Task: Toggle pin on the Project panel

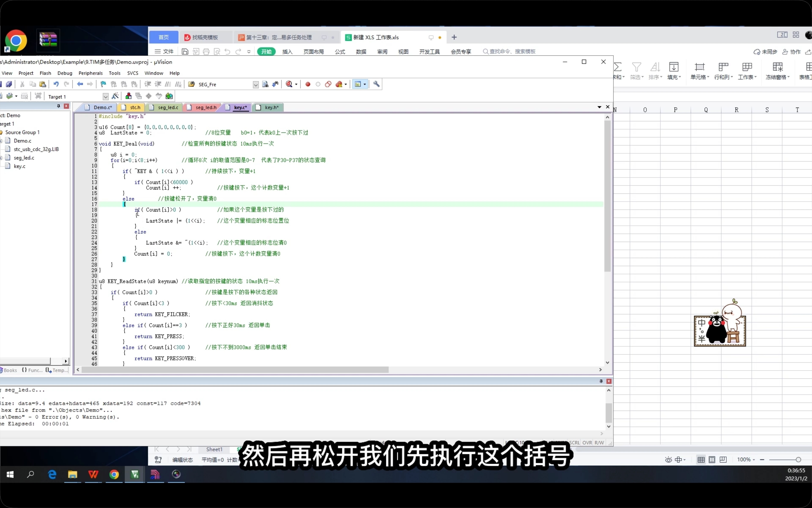Action: click(58, 106)
